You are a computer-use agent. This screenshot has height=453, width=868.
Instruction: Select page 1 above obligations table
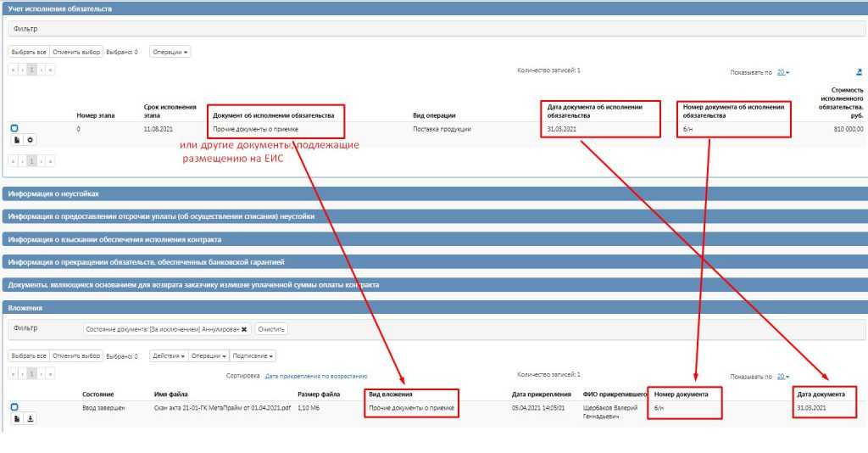(x=31, y=70)
